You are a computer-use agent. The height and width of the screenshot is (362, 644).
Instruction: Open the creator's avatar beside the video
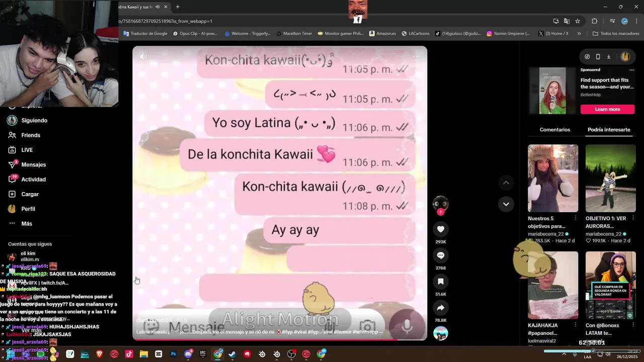pos(440,203)
